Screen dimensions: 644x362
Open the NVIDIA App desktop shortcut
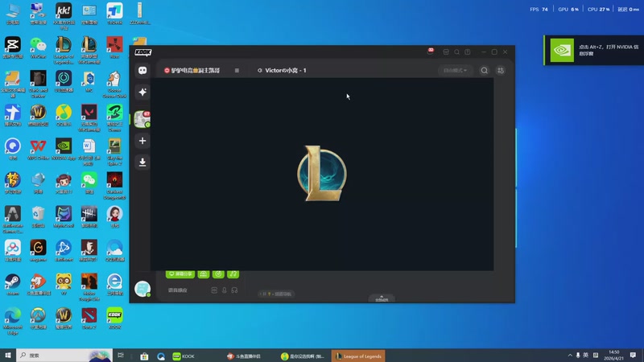click(x=64, y=149)
